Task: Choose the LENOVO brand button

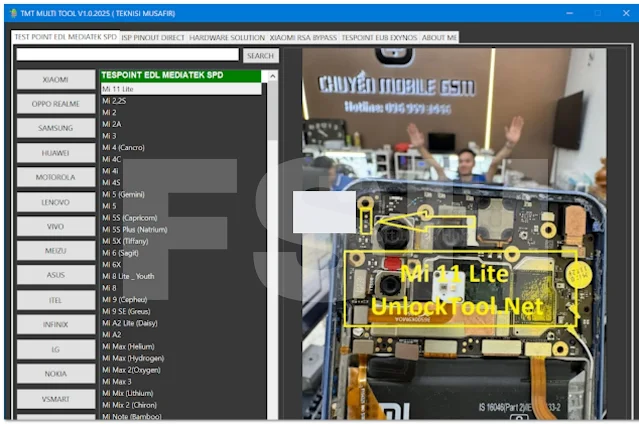Action: tap(56, 202)
